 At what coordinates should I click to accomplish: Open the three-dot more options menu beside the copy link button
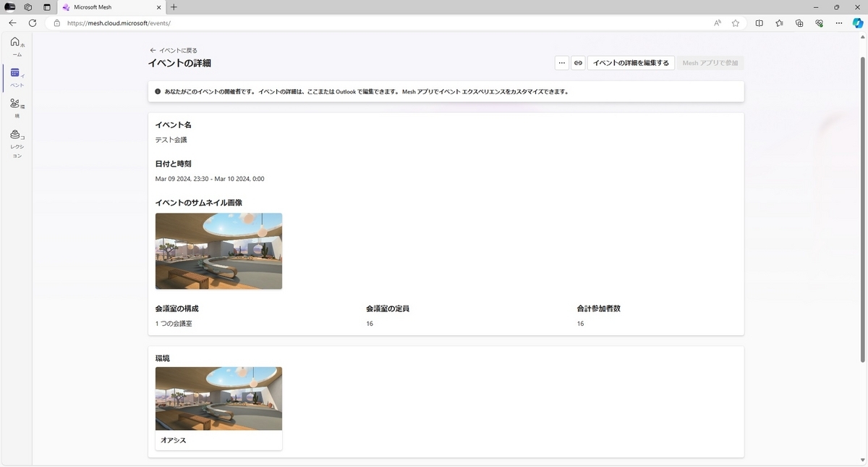click(562, 63)
